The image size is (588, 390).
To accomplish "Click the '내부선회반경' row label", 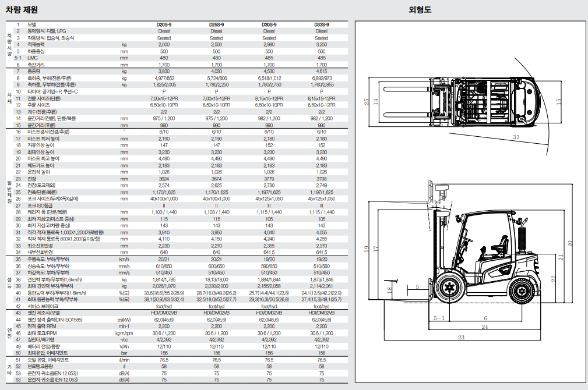I will (x=40, y=253).
